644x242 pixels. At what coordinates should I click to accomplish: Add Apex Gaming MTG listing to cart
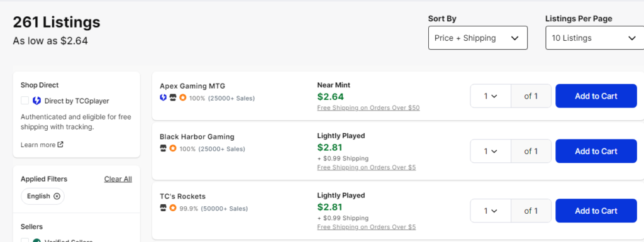coord(596,96)
